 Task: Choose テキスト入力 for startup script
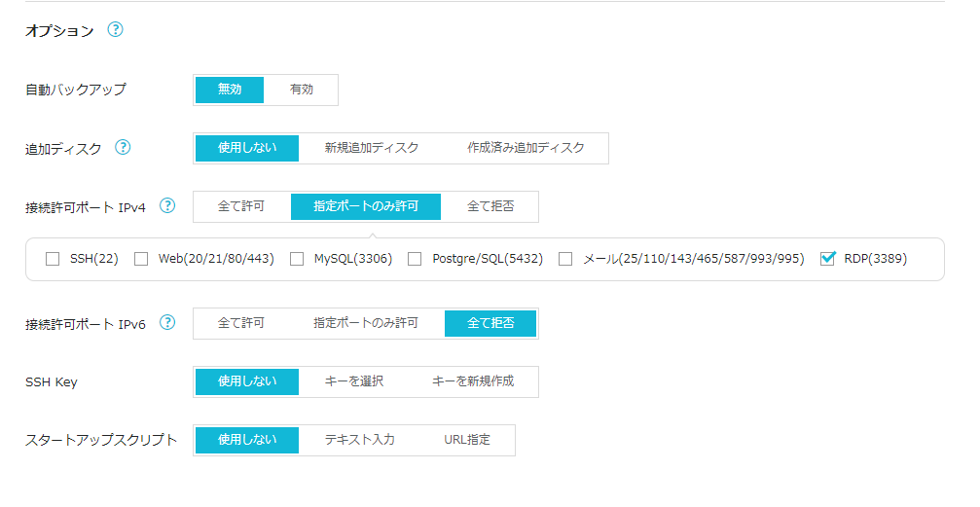coord(359,440)
